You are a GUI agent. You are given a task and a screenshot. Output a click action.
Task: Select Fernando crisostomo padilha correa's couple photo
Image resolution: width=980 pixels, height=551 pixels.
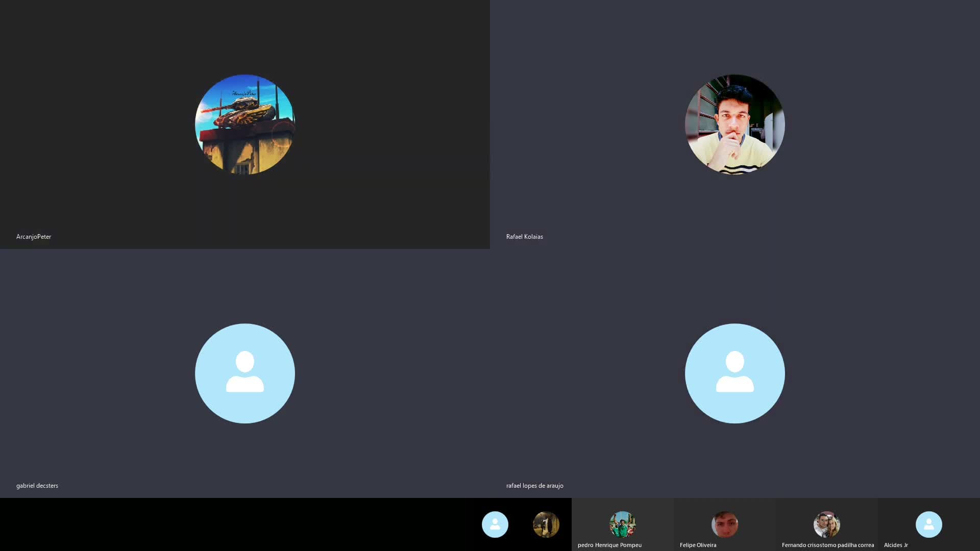point(827,524)
